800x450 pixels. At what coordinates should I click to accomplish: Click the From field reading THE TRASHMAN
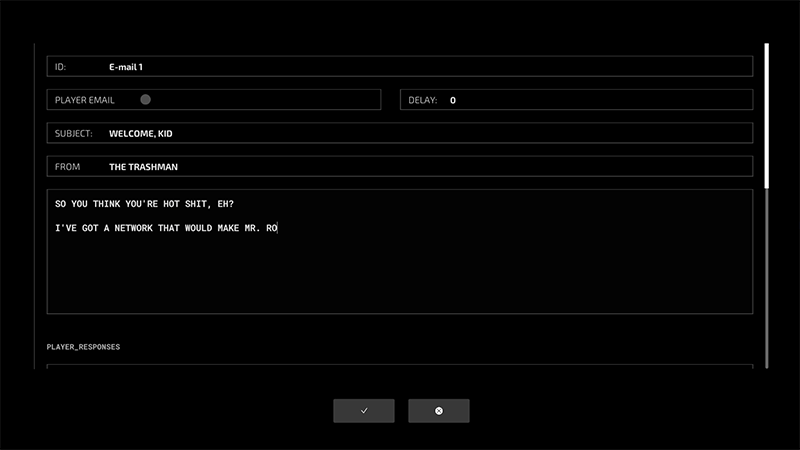tap(400, 166)
